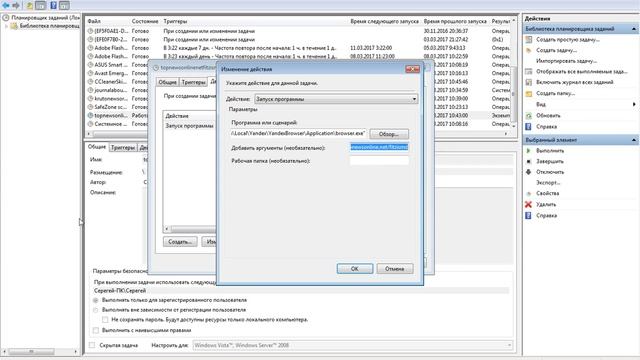
Task: Click the console tree horizontal scrollbar
Action: pyautogui.click(x=40, y=351)
